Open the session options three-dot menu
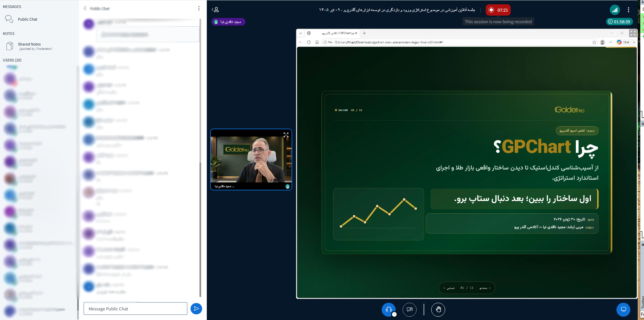The image size is (644, 320). (x=628, y=10)
